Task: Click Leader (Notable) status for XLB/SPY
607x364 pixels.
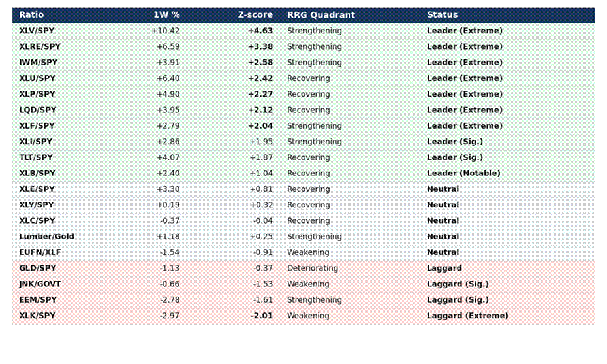Action: [x=463, y=174]
